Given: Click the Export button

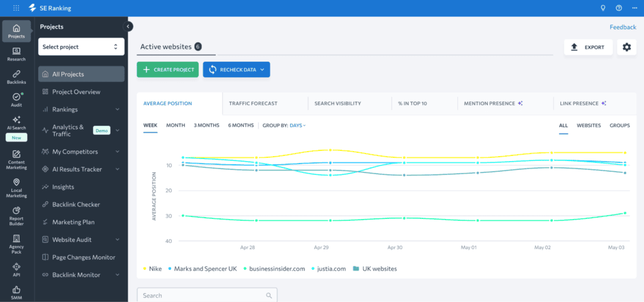Looking at the screenshot, I should [588, 47].
